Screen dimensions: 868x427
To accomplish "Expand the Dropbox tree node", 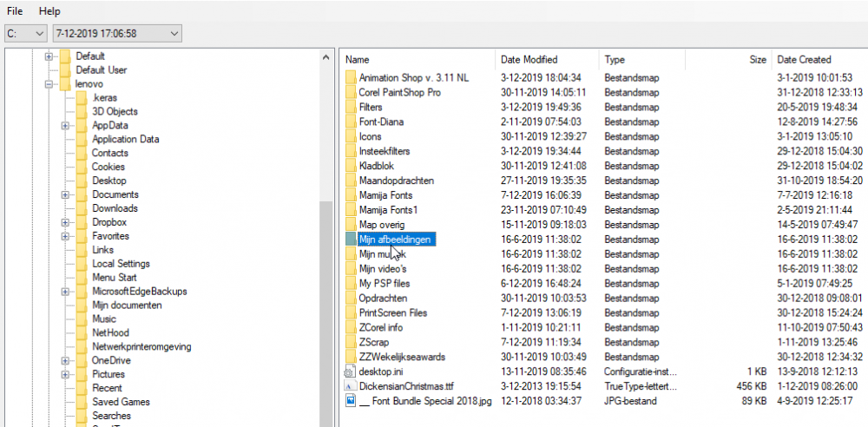I will (65, 223).
